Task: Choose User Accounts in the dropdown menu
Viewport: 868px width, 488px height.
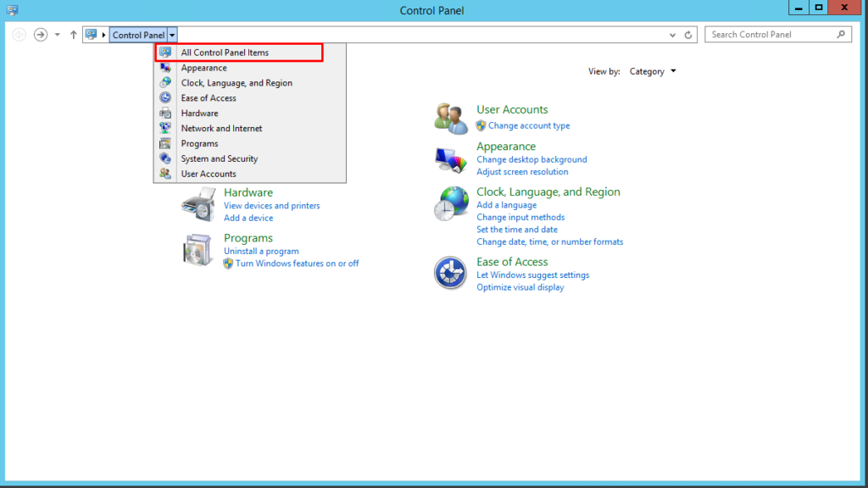Action: point(250,174)
